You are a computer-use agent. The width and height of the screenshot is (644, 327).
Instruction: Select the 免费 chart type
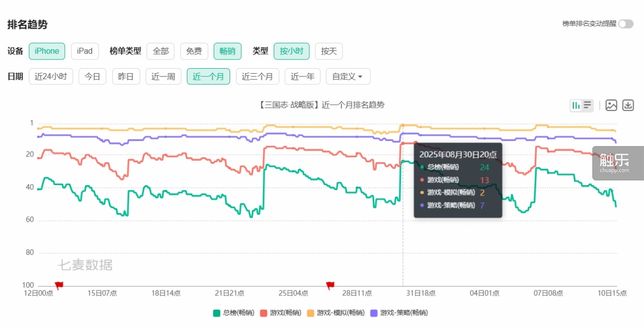pyautogui.click(x=194, y=51)
